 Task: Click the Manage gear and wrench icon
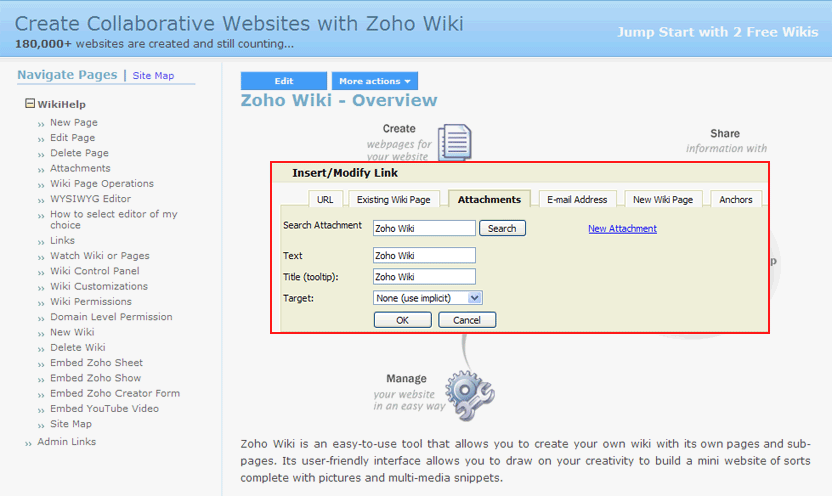[470, 395]
